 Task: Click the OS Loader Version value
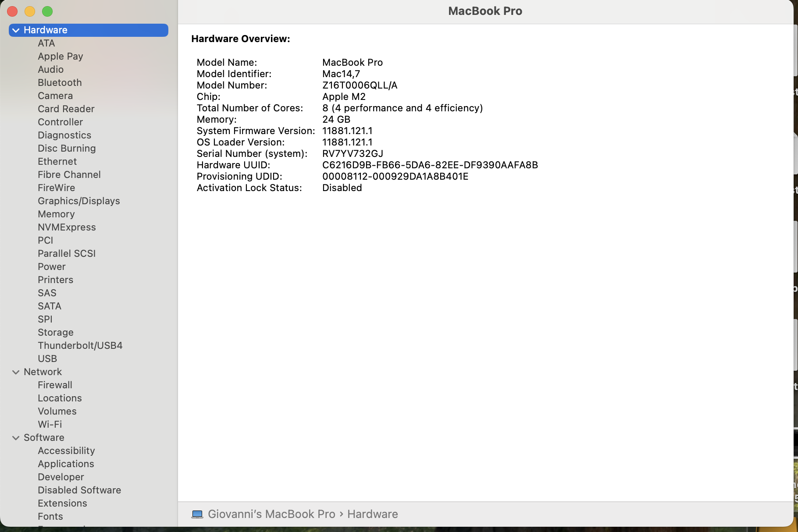coord(347,142)
